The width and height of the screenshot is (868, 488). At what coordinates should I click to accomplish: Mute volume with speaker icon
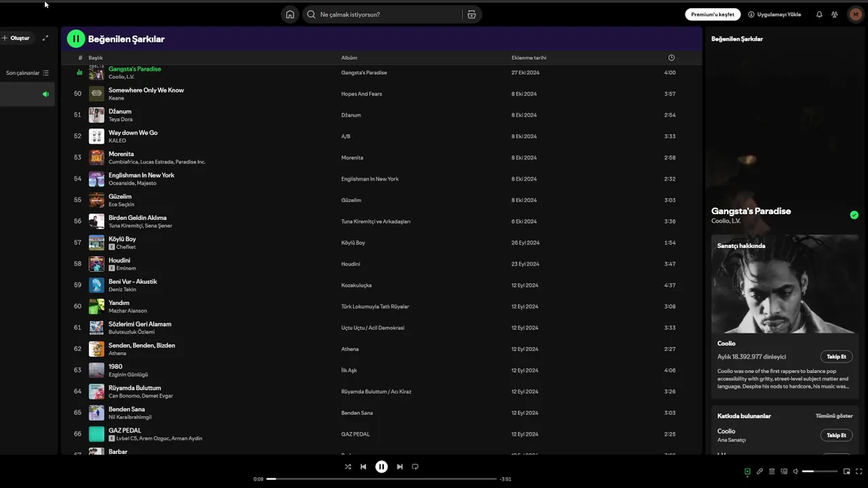coord(796,471)
